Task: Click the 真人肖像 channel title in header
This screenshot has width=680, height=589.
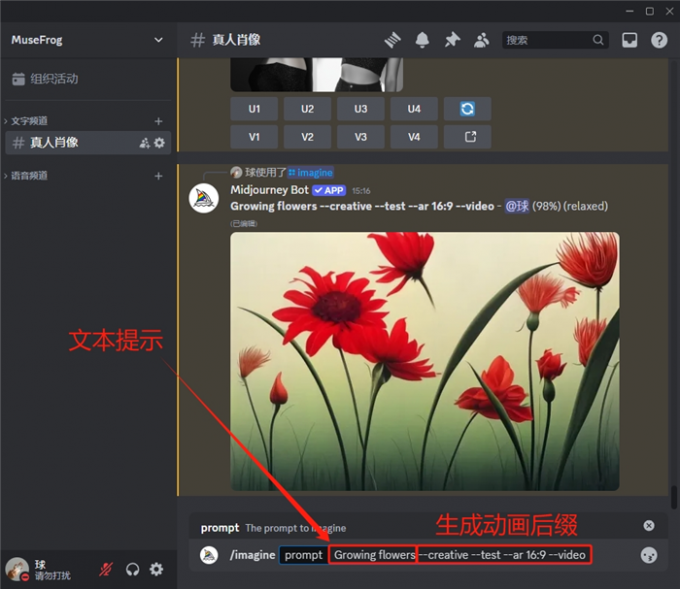Action: (x=236, y=40)
